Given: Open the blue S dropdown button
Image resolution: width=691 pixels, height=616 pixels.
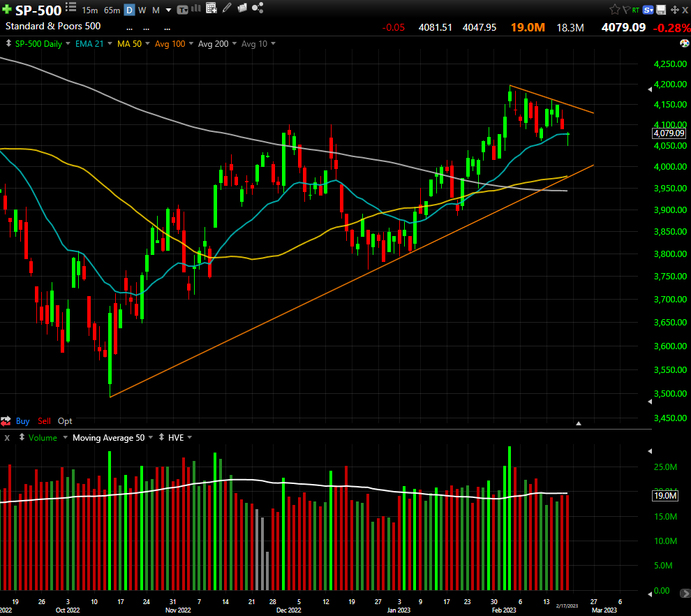Looking at the screenshot, I should (x=648, y=10).
